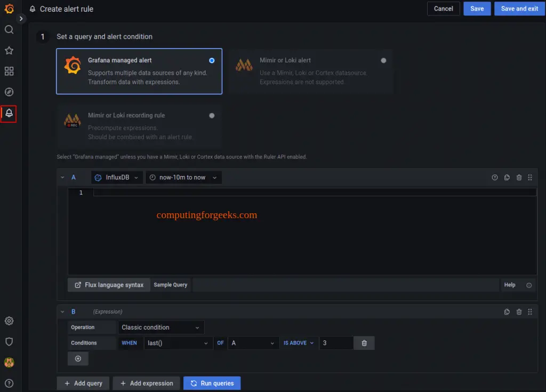The image size is (546, 392).
Task: Open Starred dashboards icon
Action: (x=9, y=51)
